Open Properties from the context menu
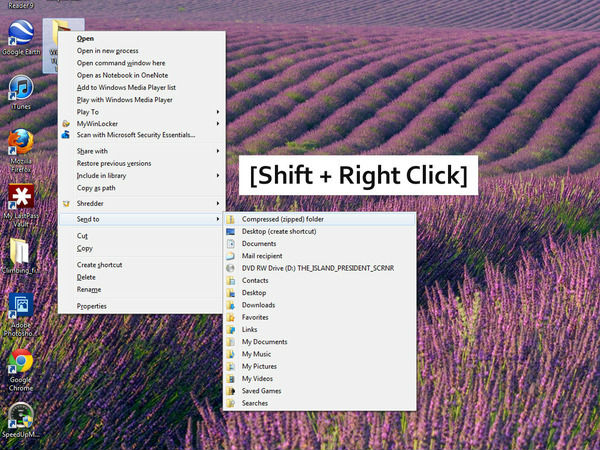Screen dimensions: 600x450 coord(91,306)
